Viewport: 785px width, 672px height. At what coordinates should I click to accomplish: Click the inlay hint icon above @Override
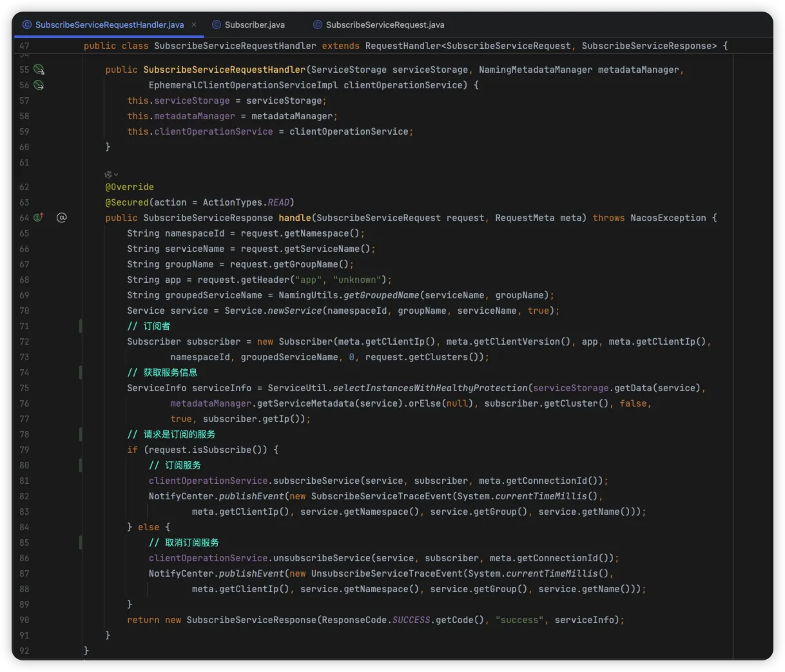[108, 175]
